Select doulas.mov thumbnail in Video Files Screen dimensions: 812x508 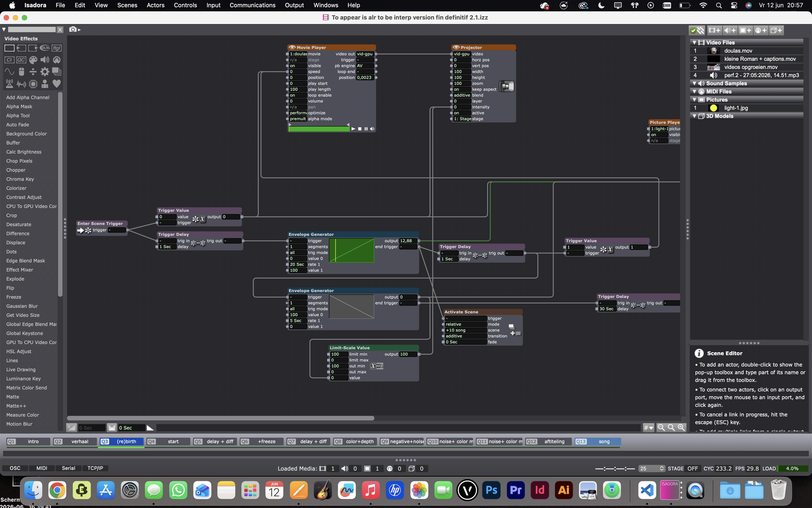[x=714, y=51]
